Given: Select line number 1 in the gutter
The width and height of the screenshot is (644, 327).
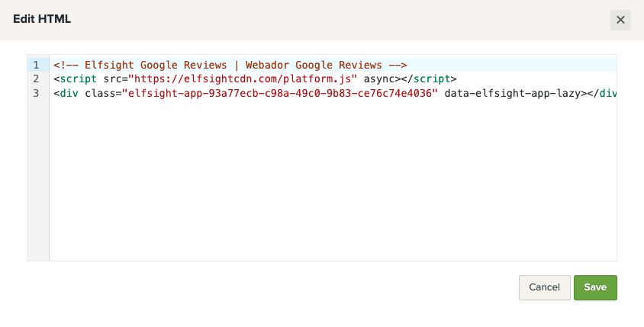Looking at the screenshot, I should pyautogui.click(x=36, y=65).
